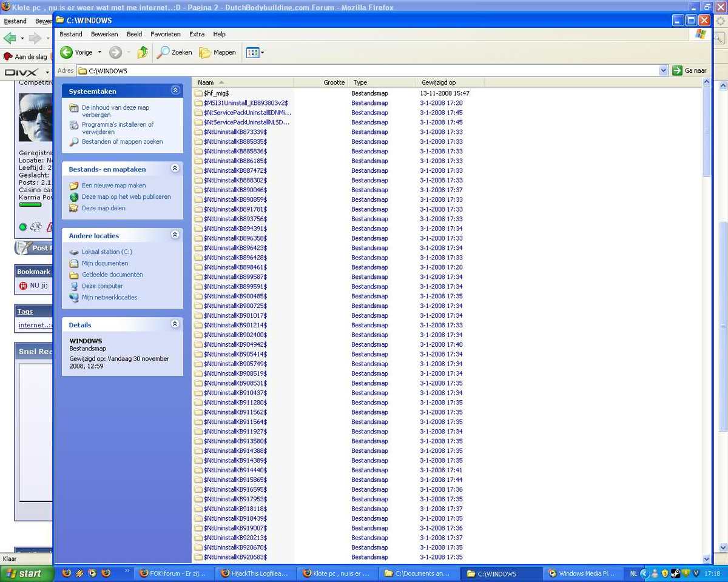The width and height of the screenshot is (728, 582).
Task: Open the address bar dropdown arrow
Action: (663, 71)
